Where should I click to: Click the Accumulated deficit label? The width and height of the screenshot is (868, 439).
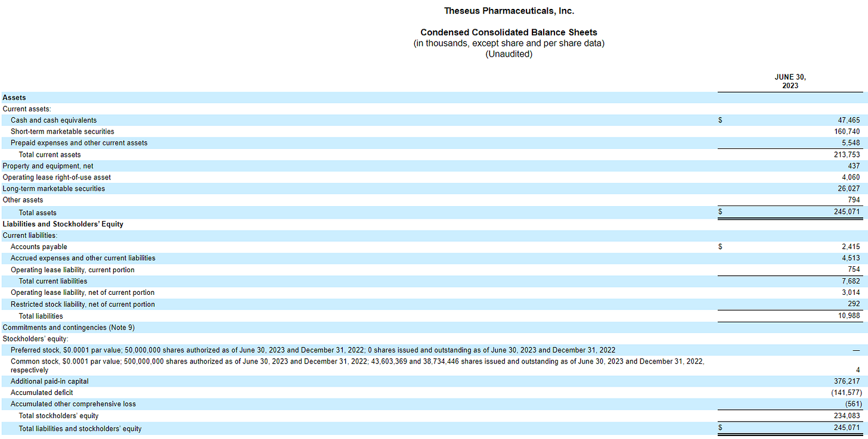point(41,393)
